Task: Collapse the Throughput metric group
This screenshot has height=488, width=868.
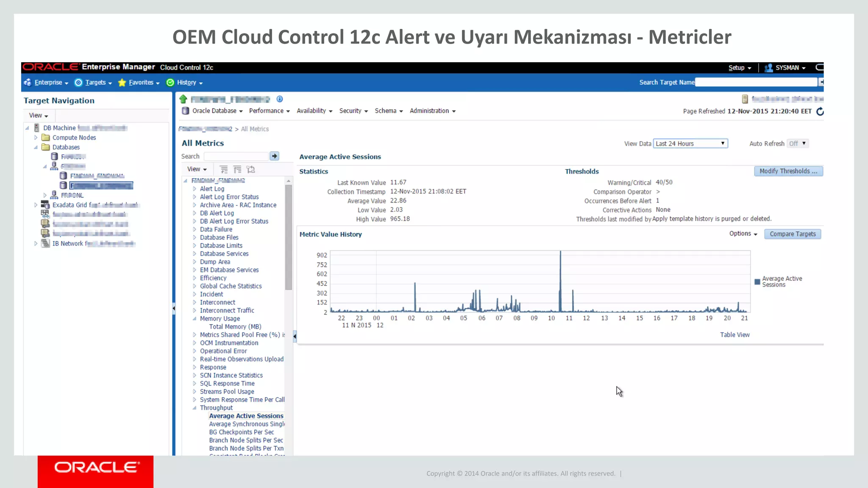Action: [195, 408]
